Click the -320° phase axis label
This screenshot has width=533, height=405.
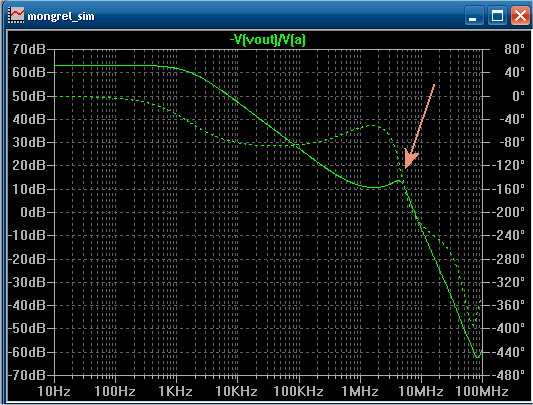click(x=508, y=282)
